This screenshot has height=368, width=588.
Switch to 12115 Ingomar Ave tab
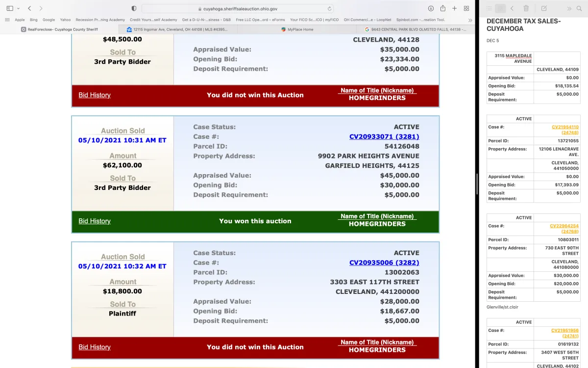[x=178, y=29]
